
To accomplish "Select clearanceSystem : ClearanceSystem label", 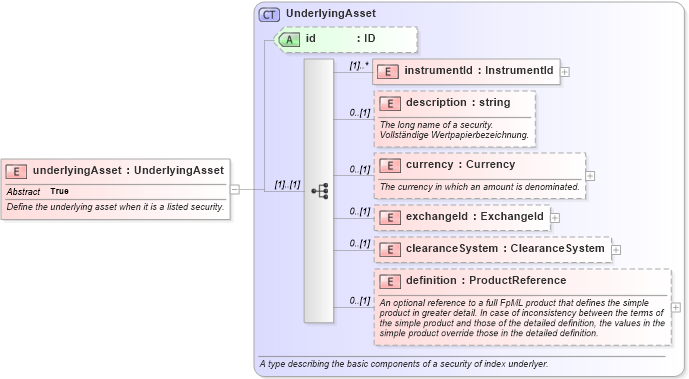I will (505, 248).
